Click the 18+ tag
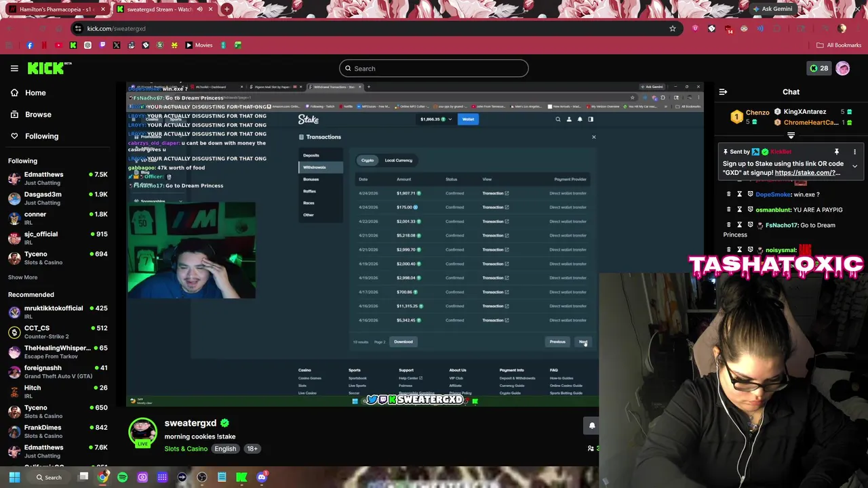The height and width of the screenshot is (488, 868). click(252, 449)
